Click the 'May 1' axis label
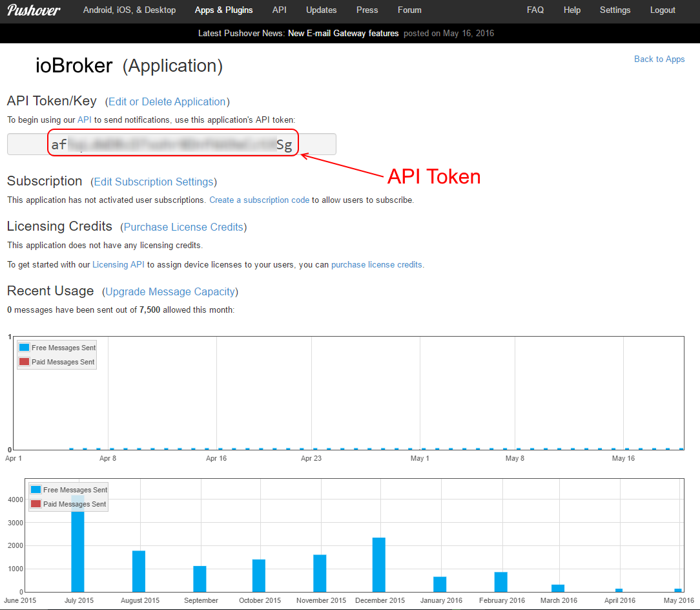 pyautogui.click(x=420, y=458)
